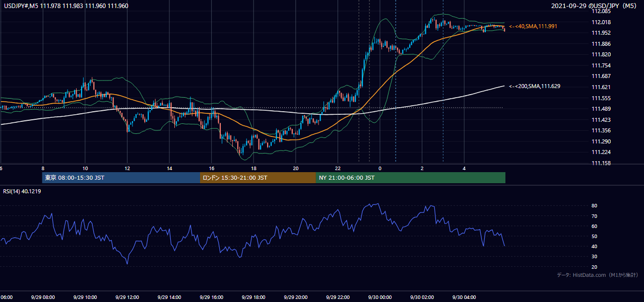
Task: Click the hour label 2 under the price chart
Action: 422,169
